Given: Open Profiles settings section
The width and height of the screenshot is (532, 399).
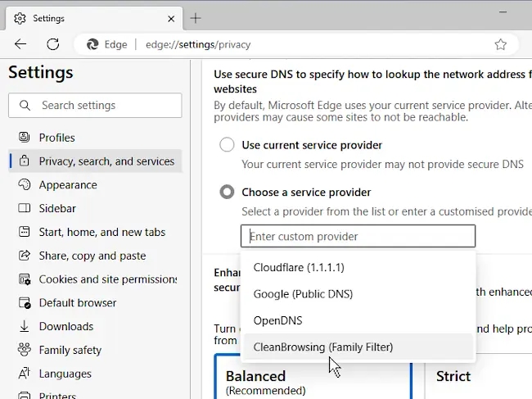Looking at the screenshot, I should coord(95,138).
